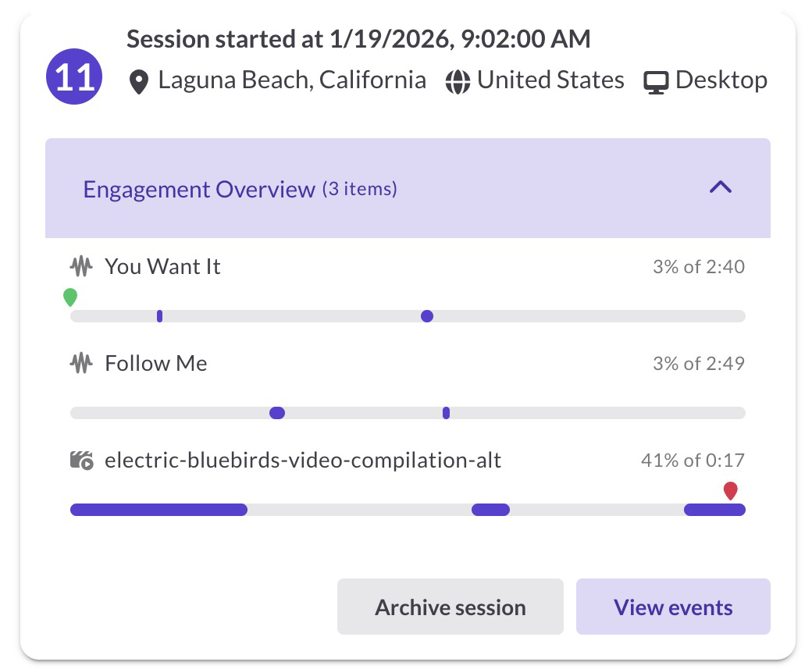Screen dimensions: 812x669
Task: Click the waveform icon beside You Want It
Action: coord(82,266)
